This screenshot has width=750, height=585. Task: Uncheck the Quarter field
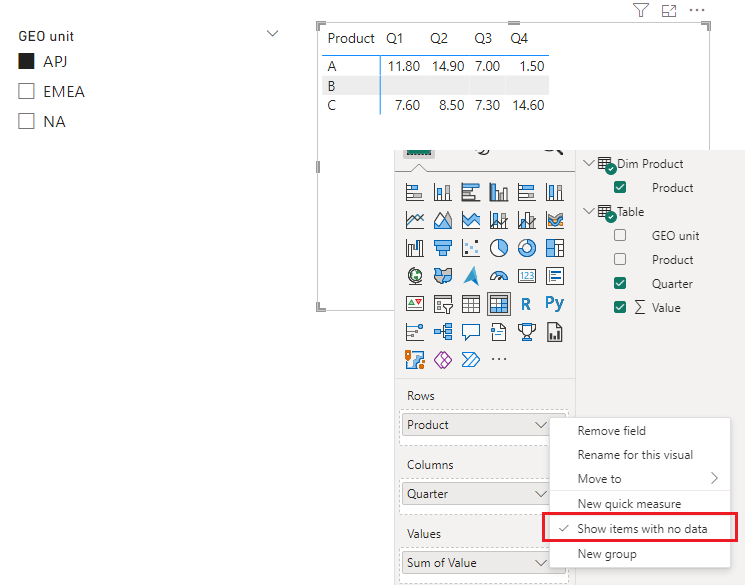point(620,283)
